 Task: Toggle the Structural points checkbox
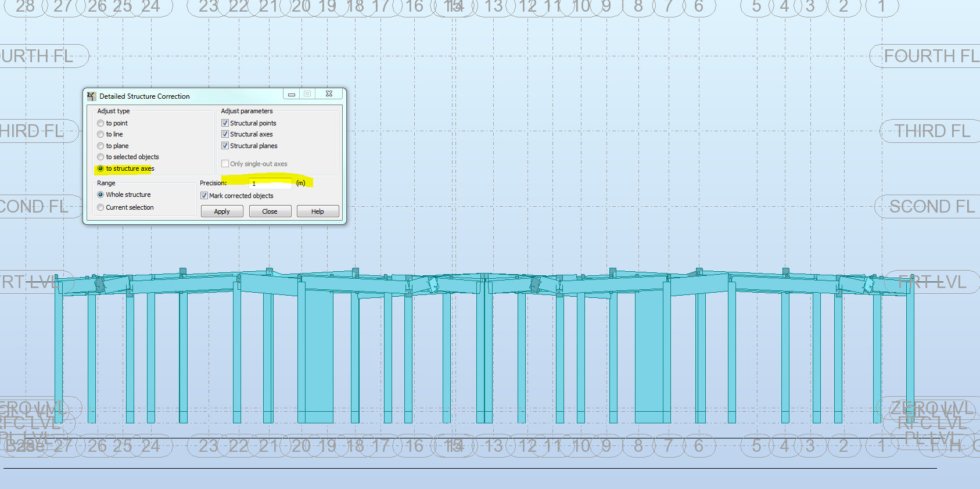coord(225,123)
